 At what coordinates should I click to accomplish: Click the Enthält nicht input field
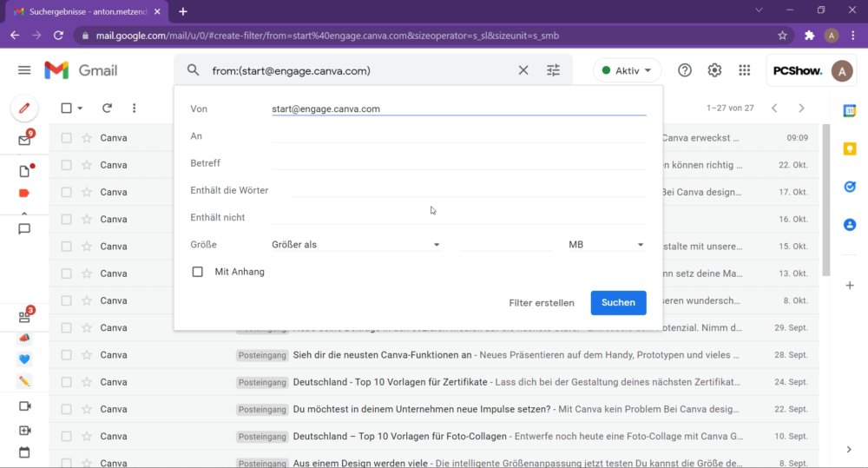(459, 218)
